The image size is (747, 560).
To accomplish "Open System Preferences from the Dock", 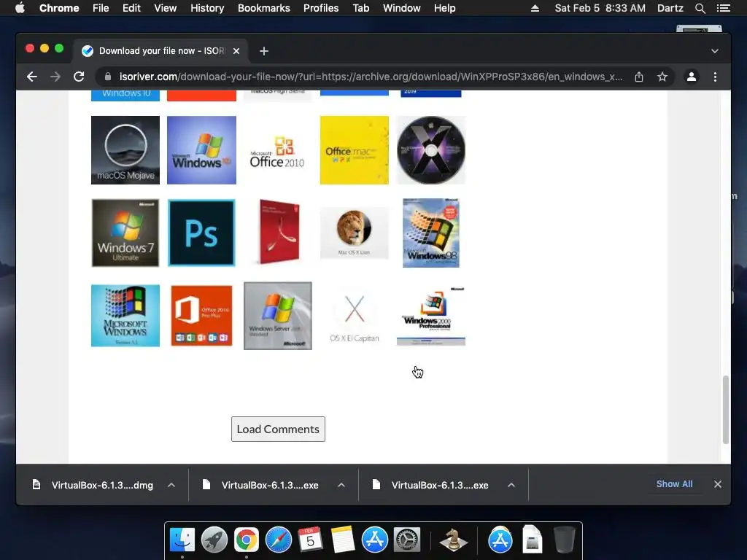I will click(406, 540).
